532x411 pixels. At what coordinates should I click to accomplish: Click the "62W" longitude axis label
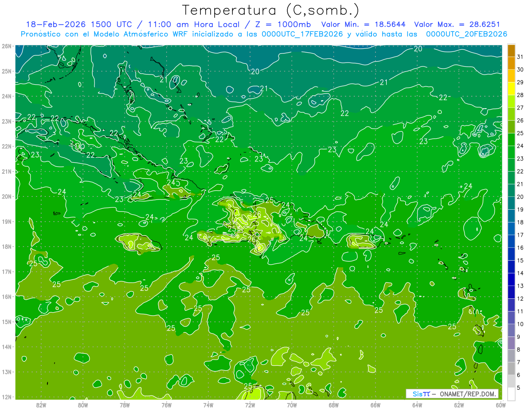459,405
